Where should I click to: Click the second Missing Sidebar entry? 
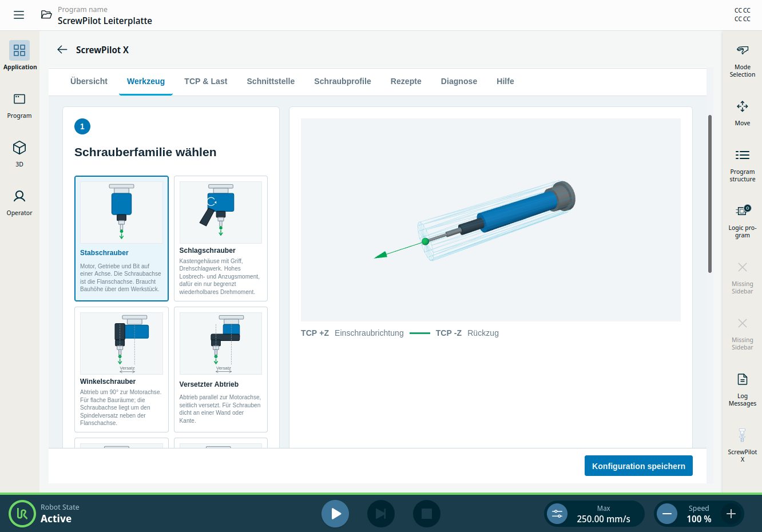click(743, 334)
